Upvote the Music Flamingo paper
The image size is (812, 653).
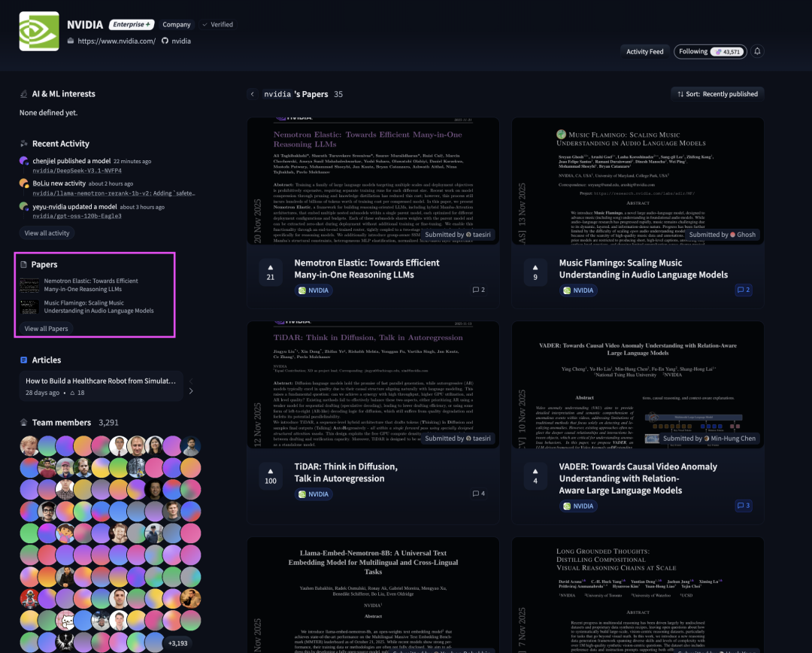click(x=535, y=272)
